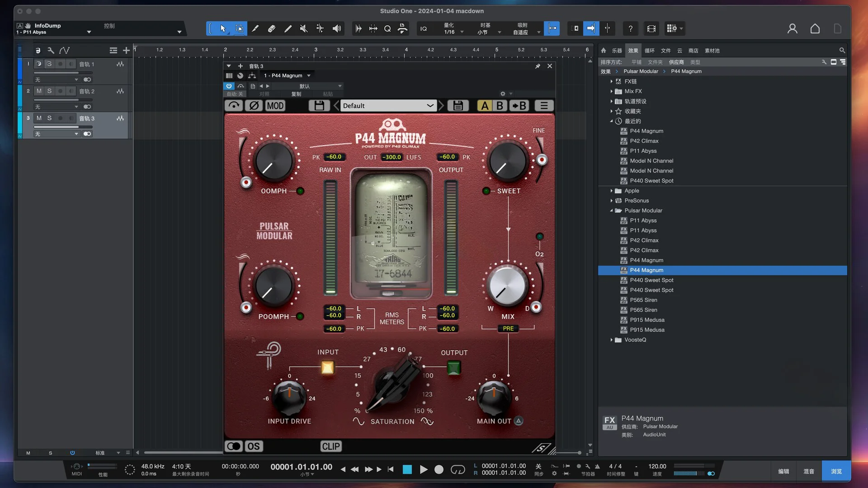Enable the OS oversampling button
Image resolution: width=868 pixels, height=488 pixels.
pos(253,446)
